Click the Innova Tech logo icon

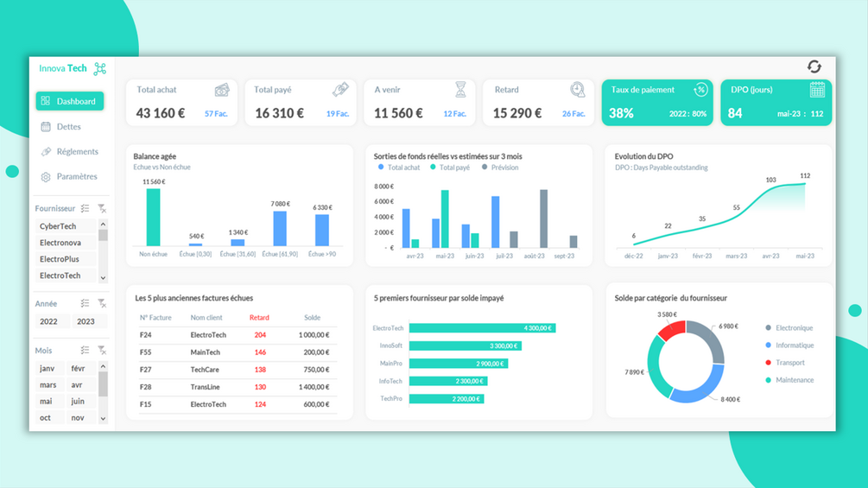tap(99, 68)
